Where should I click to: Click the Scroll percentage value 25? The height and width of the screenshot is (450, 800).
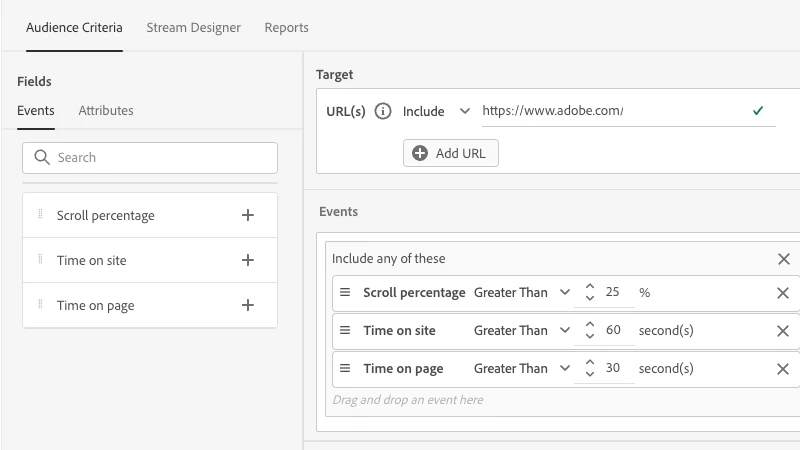612,292
